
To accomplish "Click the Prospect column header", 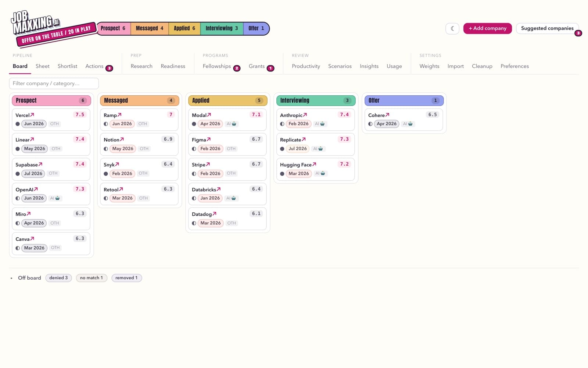I will pyautogui.click(x=51, y=100).
